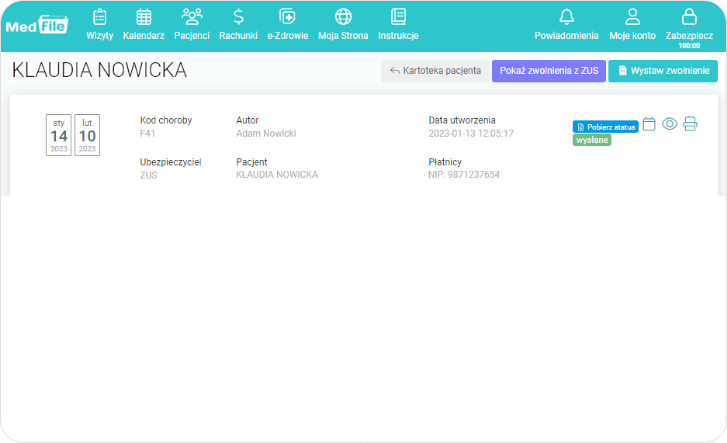
Task: Open Instrukcje manuals section
Action: pos(398,24)
